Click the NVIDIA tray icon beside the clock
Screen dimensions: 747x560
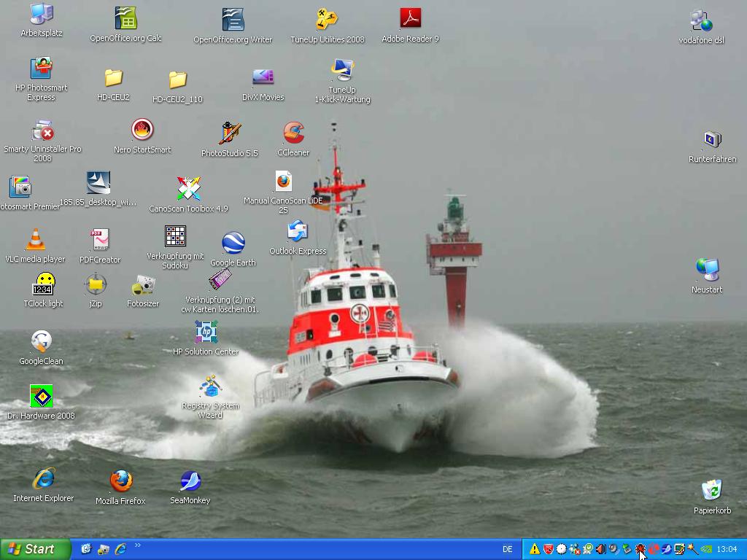(706, 549)
